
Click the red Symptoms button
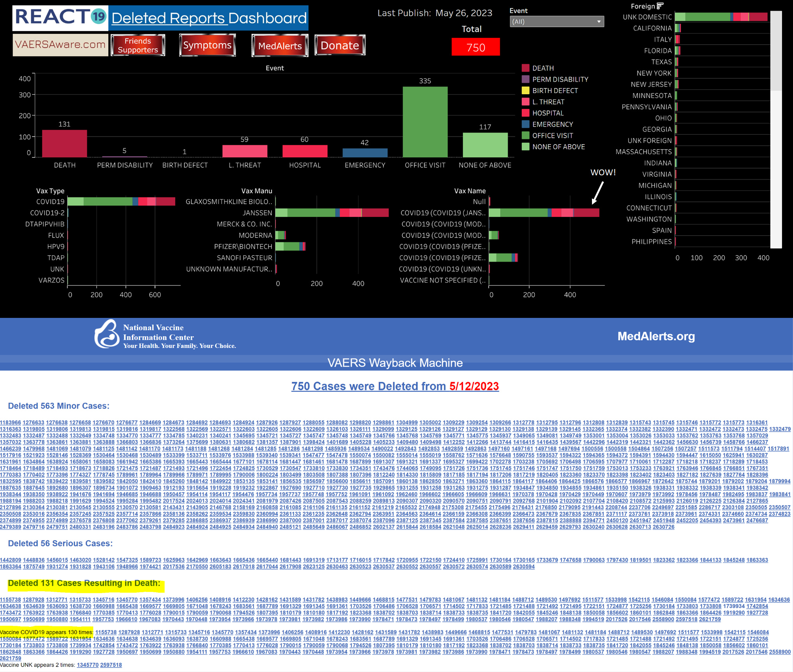tap(207, 45)
